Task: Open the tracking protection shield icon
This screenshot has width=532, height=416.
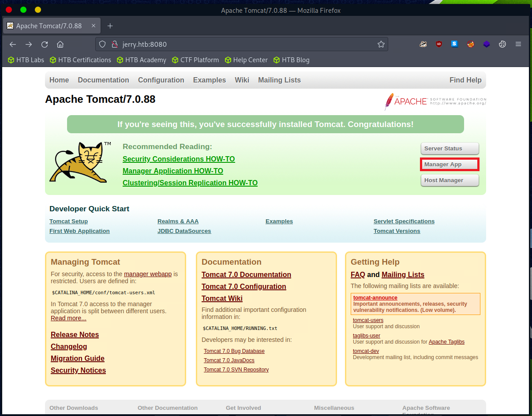Action: 102,44
